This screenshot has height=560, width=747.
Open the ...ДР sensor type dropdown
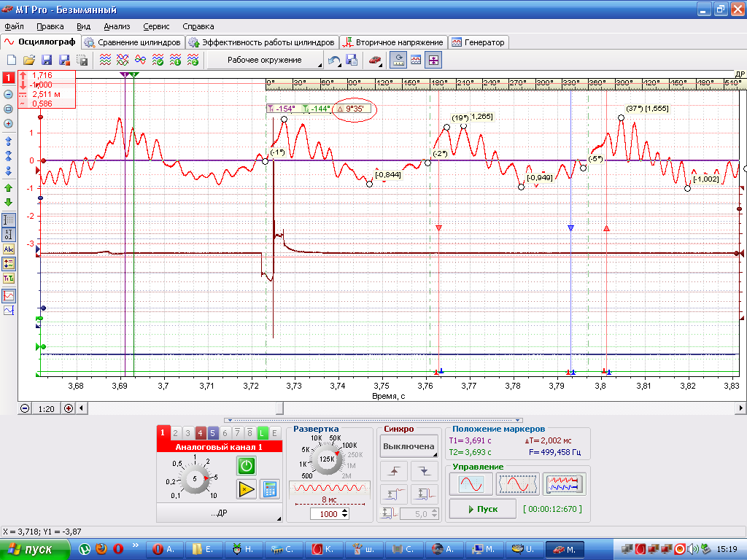click(x=219, y=513)
